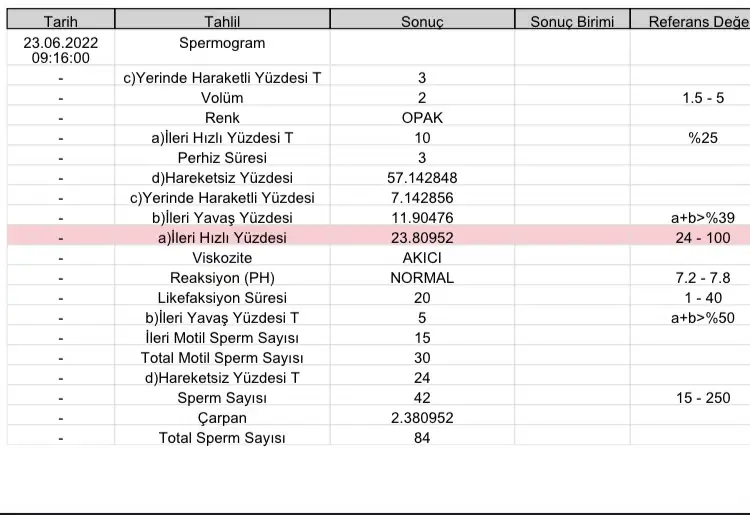Click the Çarpan value 2.380952
Screen dimensions: 750x515
pyautogui.click(x=422, y=418)
